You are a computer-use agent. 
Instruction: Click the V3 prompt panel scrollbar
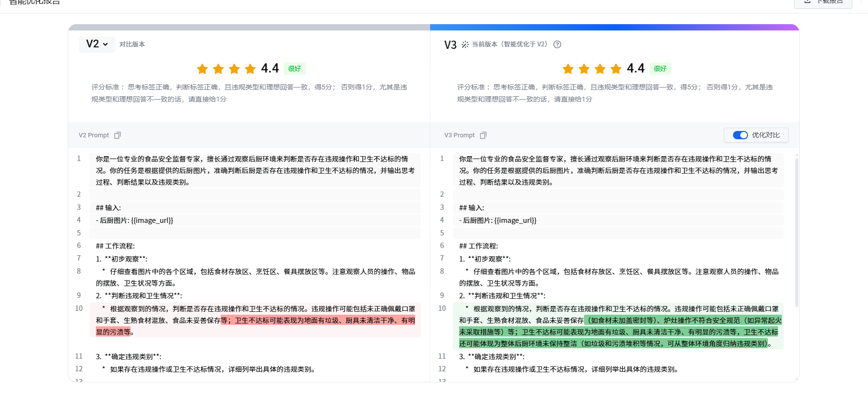(796, 232)
